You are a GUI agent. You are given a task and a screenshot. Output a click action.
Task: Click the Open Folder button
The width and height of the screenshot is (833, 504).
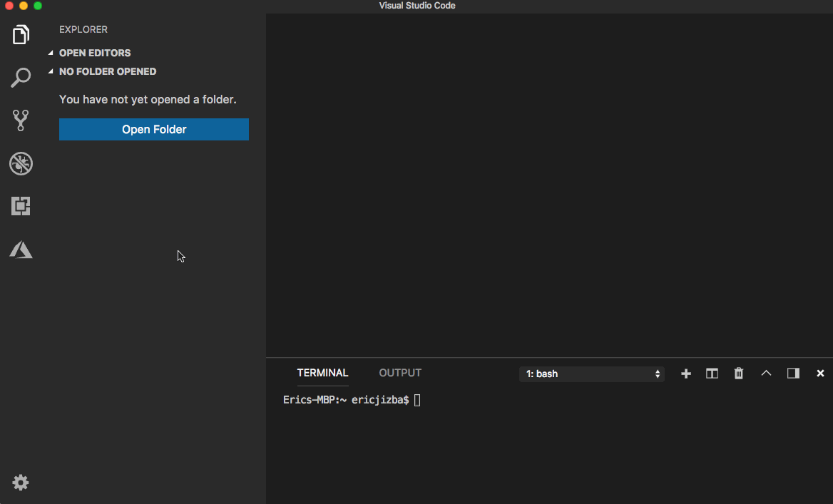pos(154,130)
